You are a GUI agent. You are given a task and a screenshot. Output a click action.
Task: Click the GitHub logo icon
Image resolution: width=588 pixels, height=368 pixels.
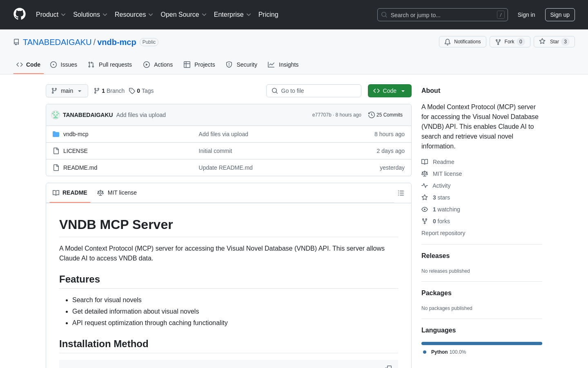click(x=20, y=14)
